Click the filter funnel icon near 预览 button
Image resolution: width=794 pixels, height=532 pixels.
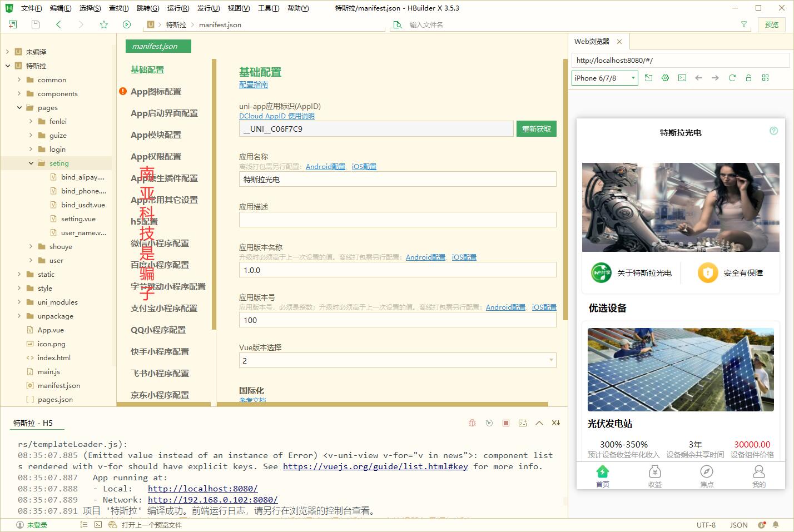point(745,24)
